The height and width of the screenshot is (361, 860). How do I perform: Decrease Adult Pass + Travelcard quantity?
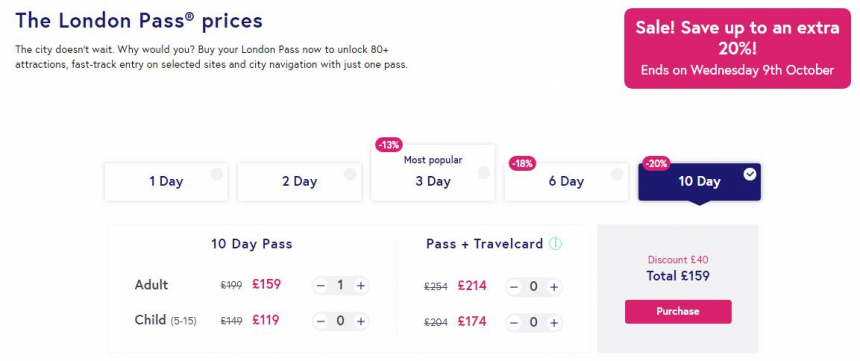click(514, 287)
